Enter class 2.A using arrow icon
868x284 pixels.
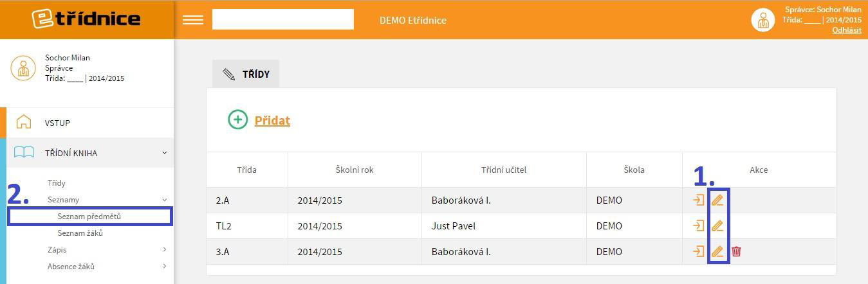tap(698, 200)
